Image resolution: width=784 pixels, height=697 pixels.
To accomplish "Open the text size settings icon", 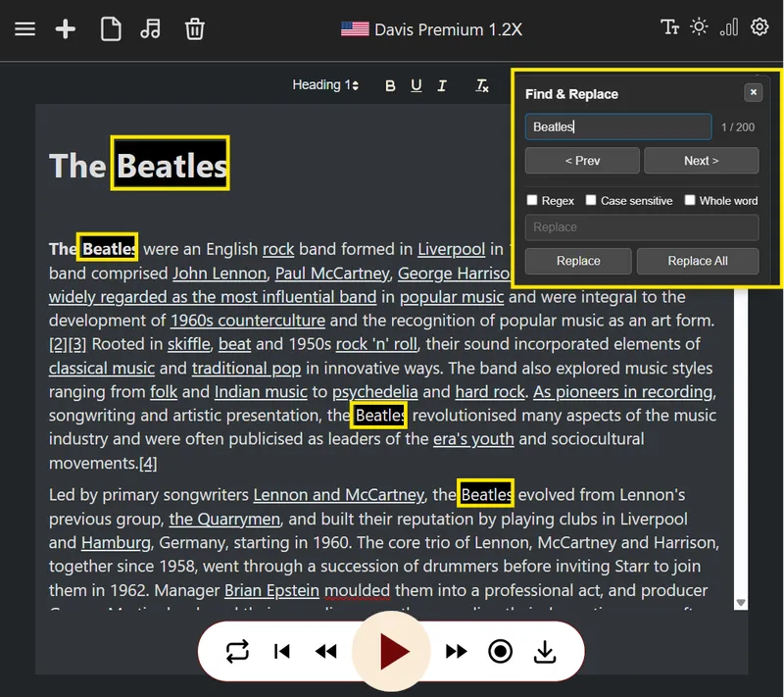I will [x=670, y=27].
